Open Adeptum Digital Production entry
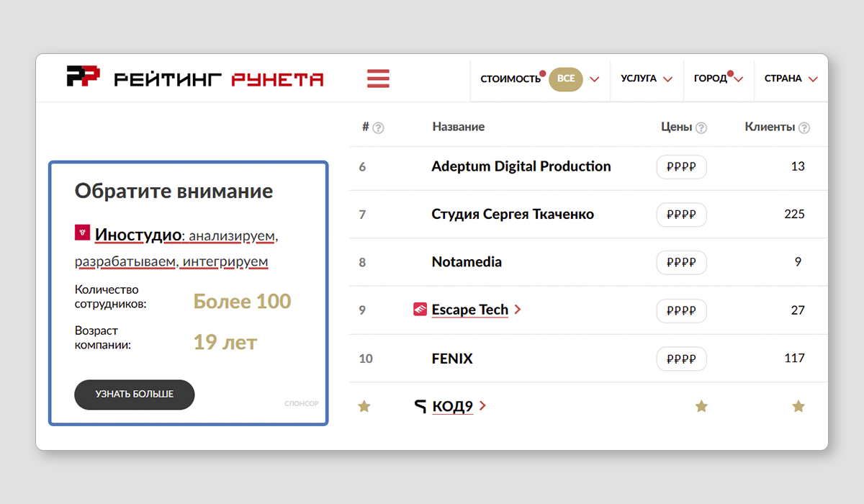Image resolution: width=864 pixels, height=504 pixels. point(521,166)
